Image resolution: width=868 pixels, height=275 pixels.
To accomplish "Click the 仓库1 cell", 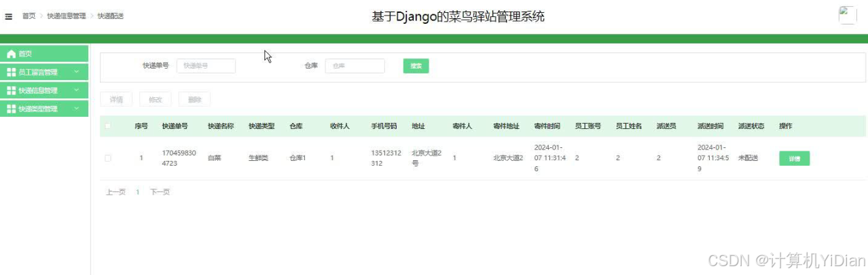I will pyautogui.click(x=298, y=158).
